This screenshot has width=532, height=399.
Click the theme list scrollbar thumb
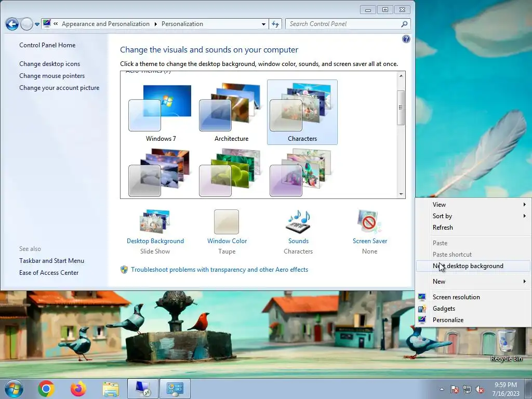[401, 108]
